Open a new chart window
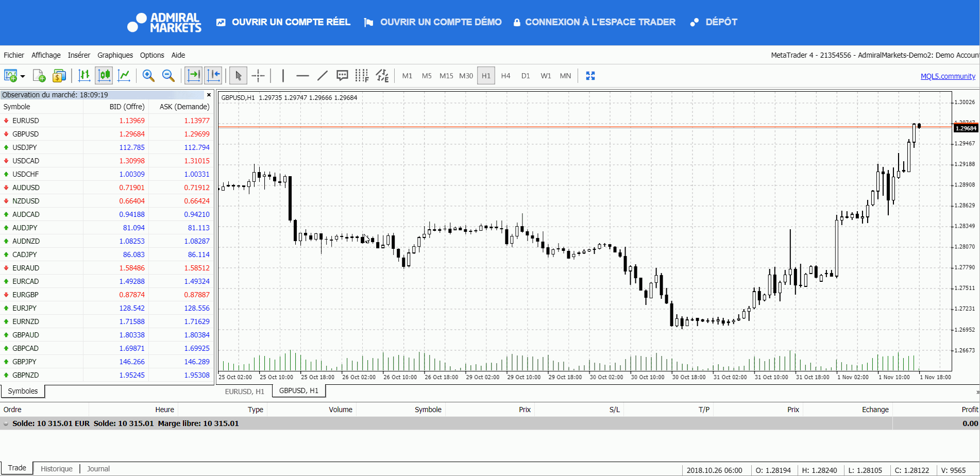The width and height of the screenshot is (980, 476). tap(39, 76)
